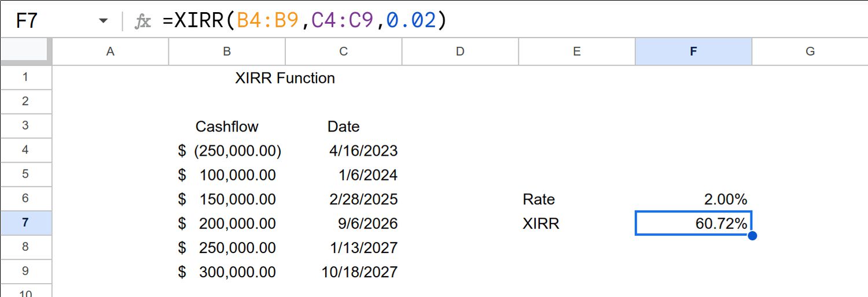Select the 100,000.00 cashflow cell
This screenshot has height=297, width=868.
227,175
